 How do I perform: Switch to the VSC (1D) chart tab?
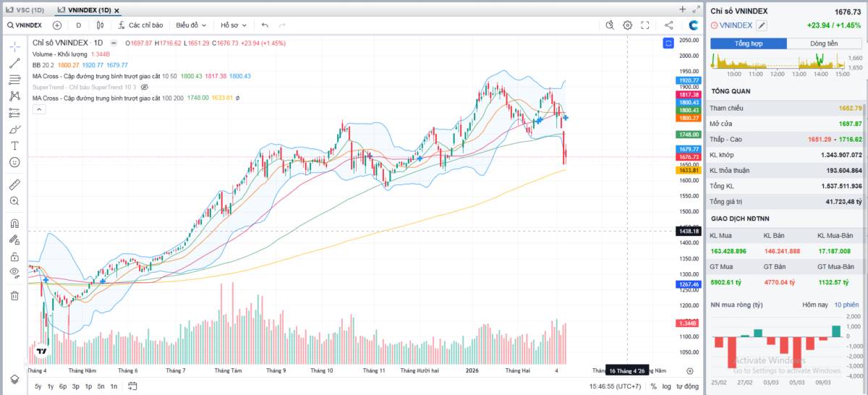25,10
